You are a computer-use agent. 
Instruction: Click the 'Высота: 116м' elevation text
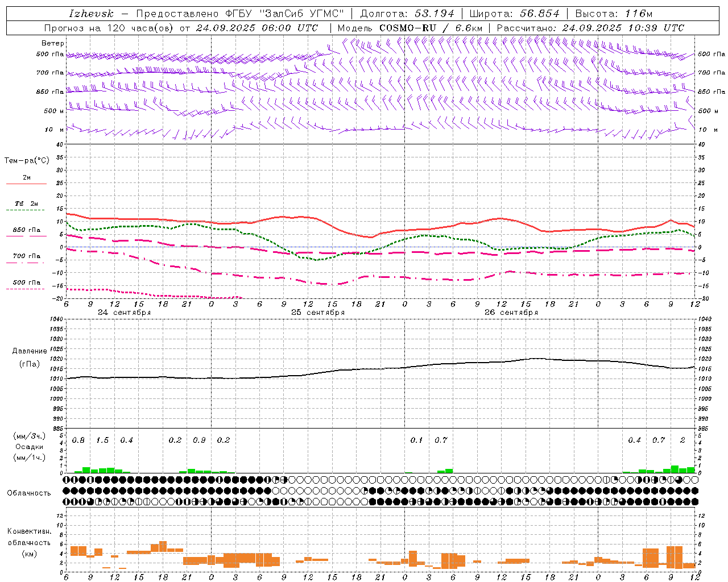(x=613, y=14)
